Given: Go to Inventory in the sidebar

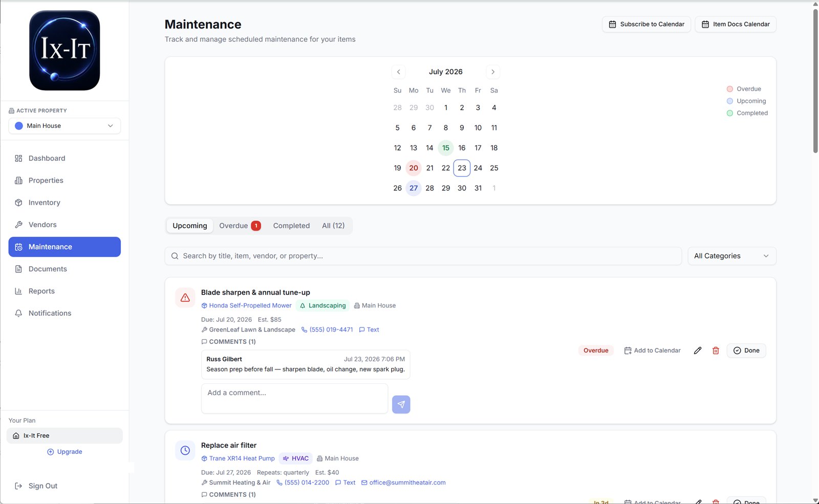Looking at the screenshot, I should pyautogui.click(x=64, y=203).
